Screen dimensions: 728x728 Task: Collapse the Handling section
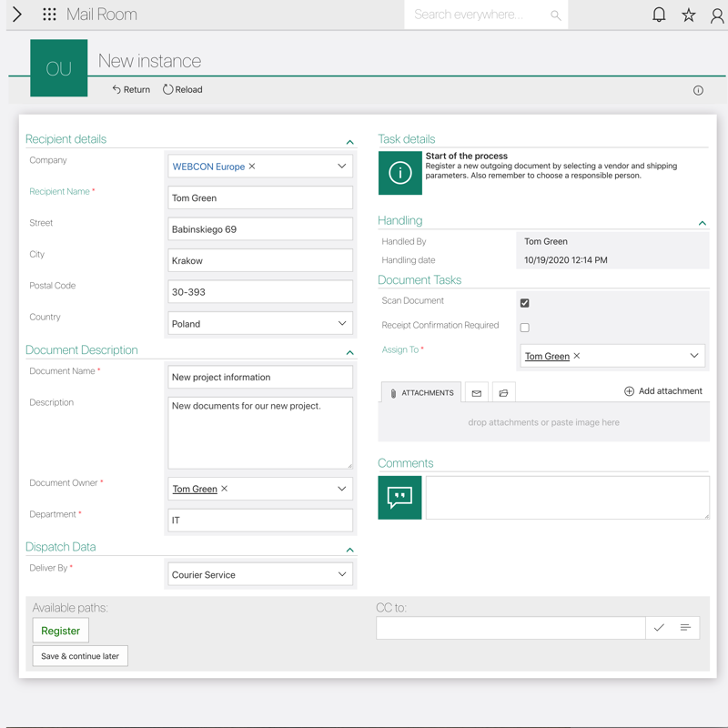click(702, 223)
